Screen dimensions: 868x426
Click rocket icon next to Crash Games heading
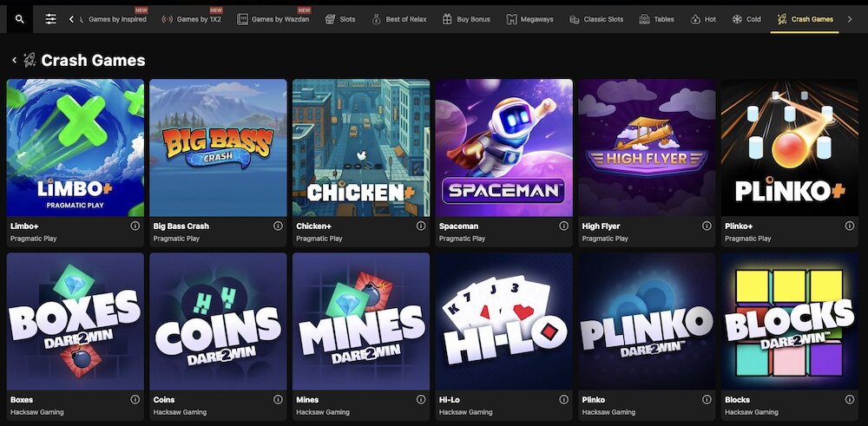coord(30,61)
